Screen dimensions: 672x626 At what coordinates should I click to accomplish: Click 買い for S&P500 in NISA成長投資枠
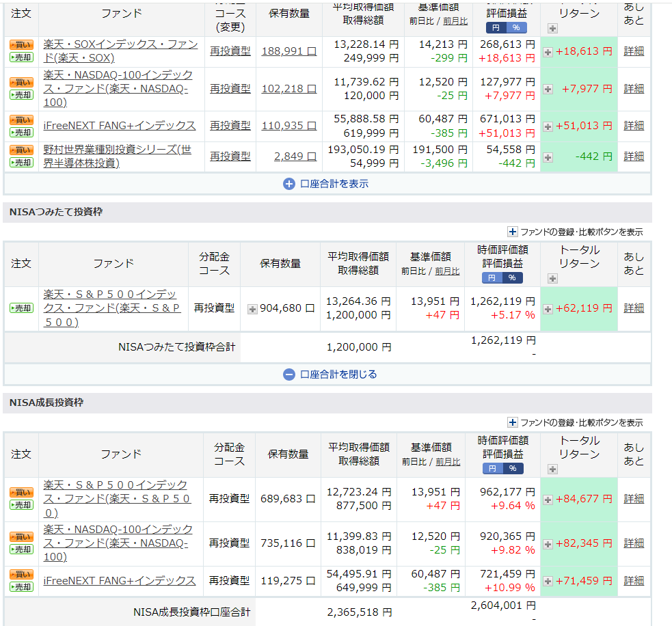click(x=21, y=492)
